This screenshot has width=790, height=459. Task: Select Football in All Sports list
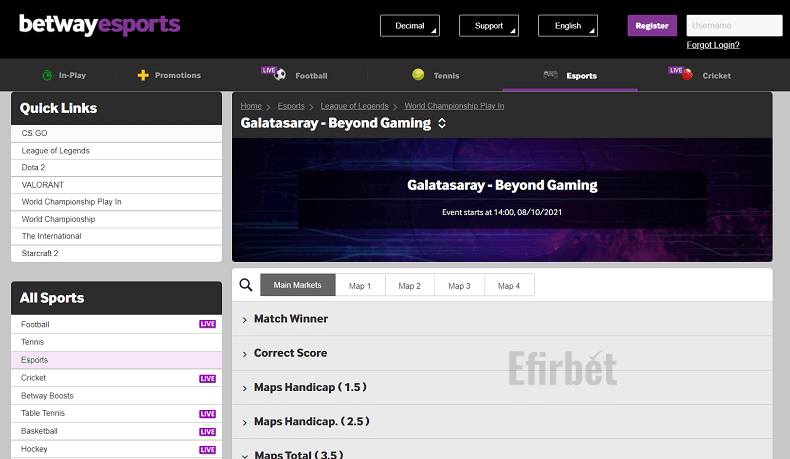(116, 324)
